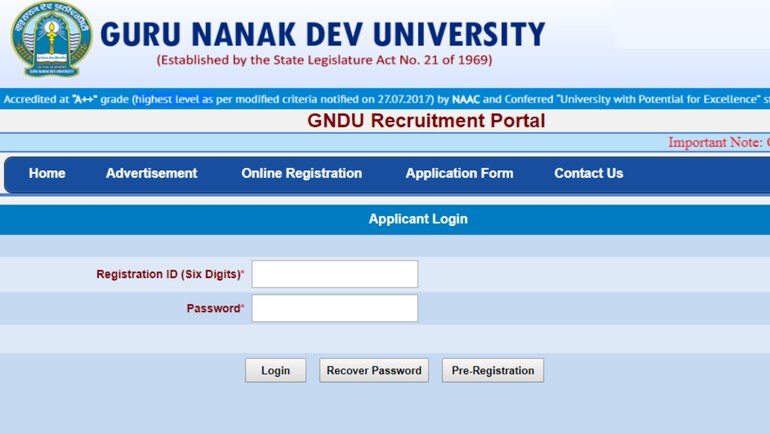Click into the Password field
This screenshot has height=433, width=770.
pyautogui.click(x=334, y=308)
